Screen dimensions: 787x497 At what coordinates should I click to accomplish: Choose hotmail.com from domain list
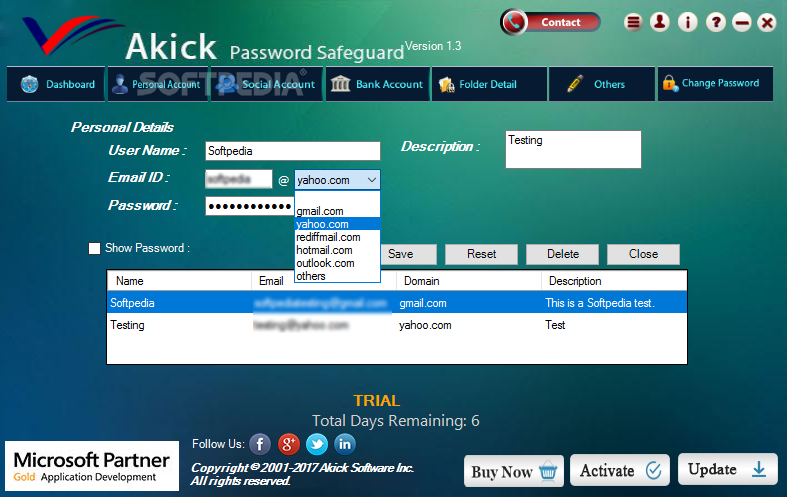click(337, 250)
